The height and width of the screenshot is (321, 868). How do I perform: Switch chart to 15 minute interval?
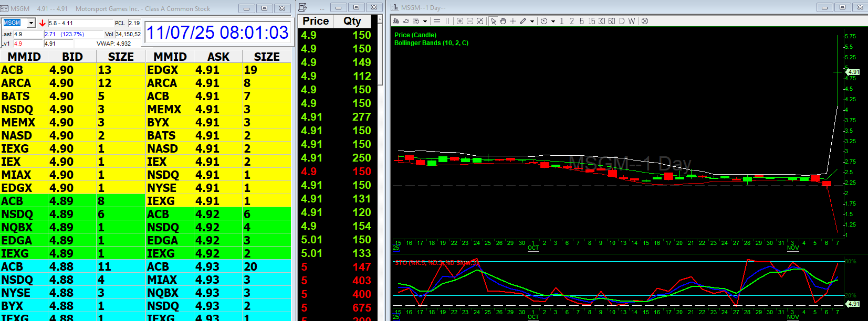pyautogui.click(x=592, y=21)
